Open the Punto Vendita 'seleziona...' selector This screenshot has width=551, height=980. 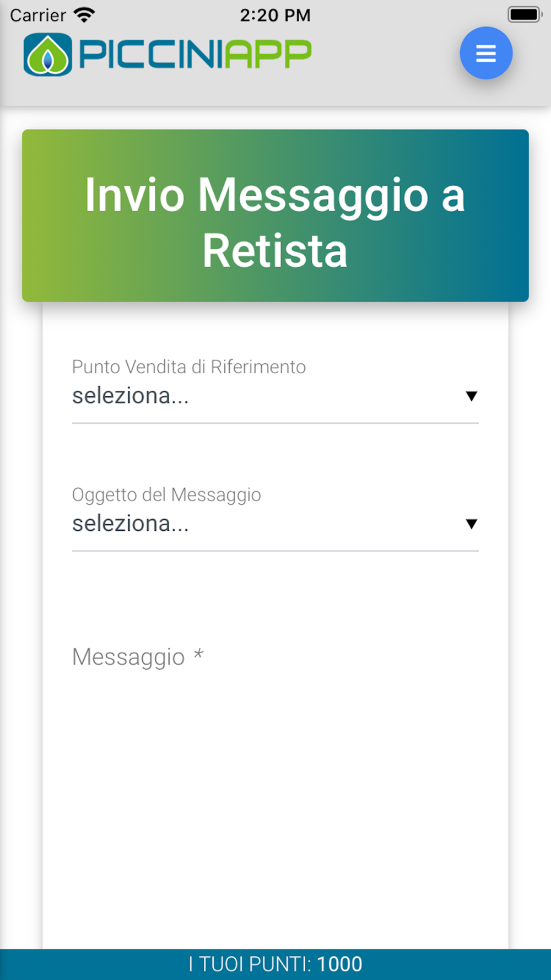pyautogui.click(x=264, y=396)
